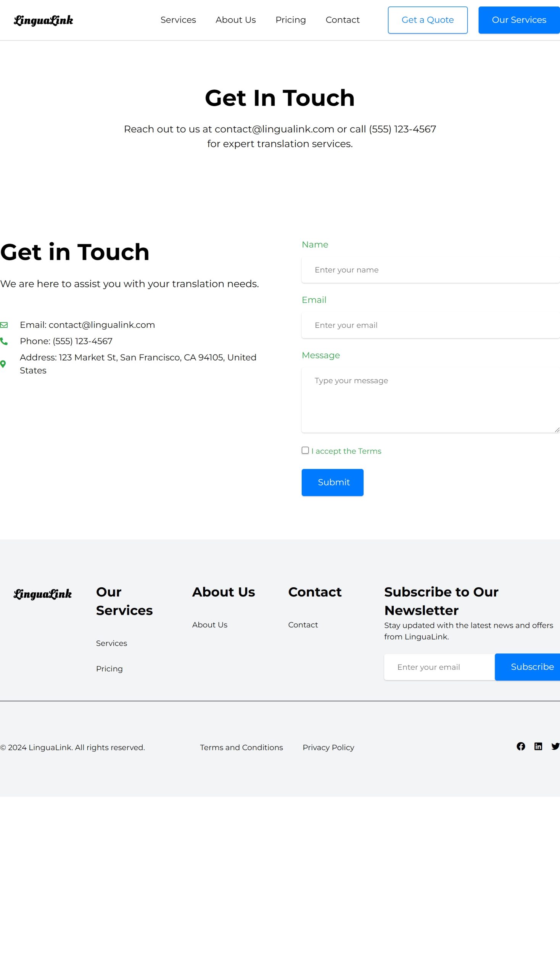Focus the contact form Email field
560x977 pixels.
(x=431, y=325)
